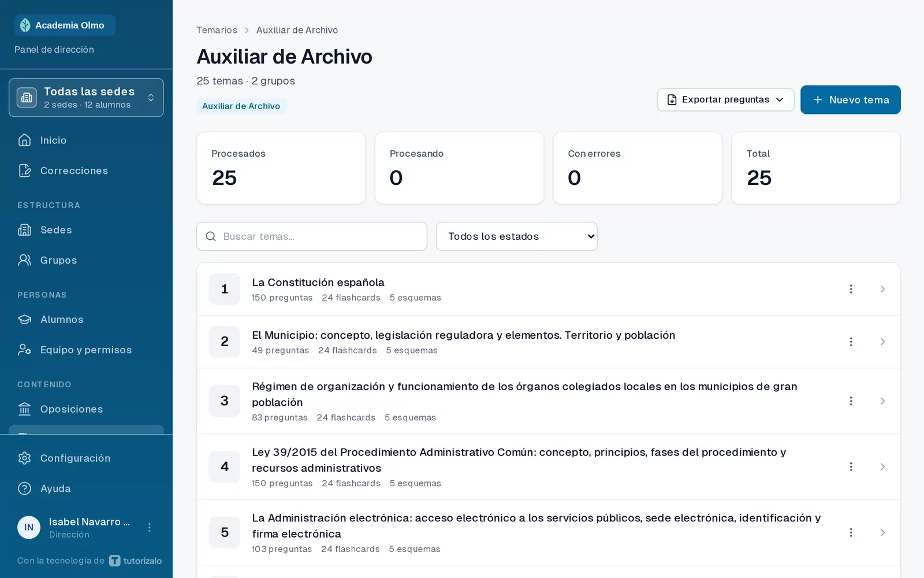The width and height of the screenshot is (924, 578).
Task: Open user menu next to Isabel Navarro
Action: pyautogui.click(x=150, y=527)
